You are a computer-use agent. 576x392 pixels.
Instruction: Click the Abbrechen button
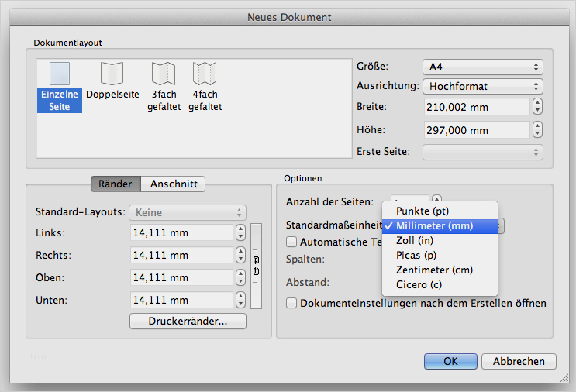519,361
